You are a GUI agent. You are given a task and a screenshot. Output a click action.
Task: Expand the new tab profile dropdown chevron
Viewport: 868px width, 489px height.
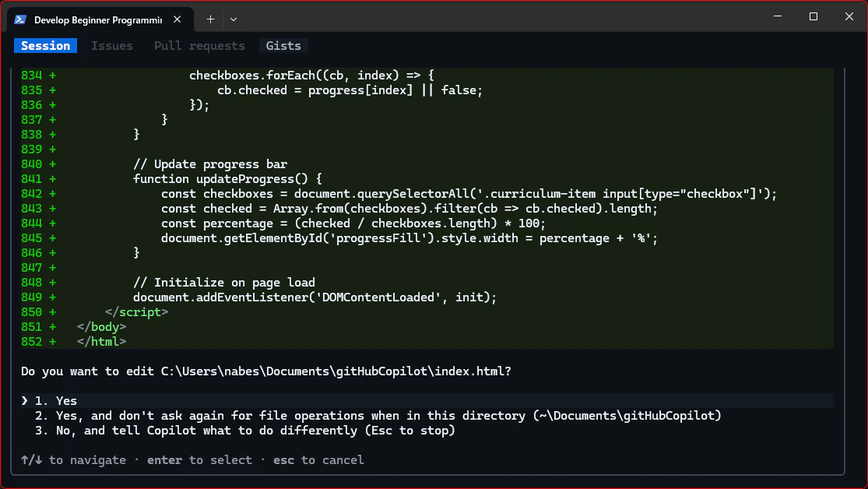pyautogui.click(x=234, y=19)
